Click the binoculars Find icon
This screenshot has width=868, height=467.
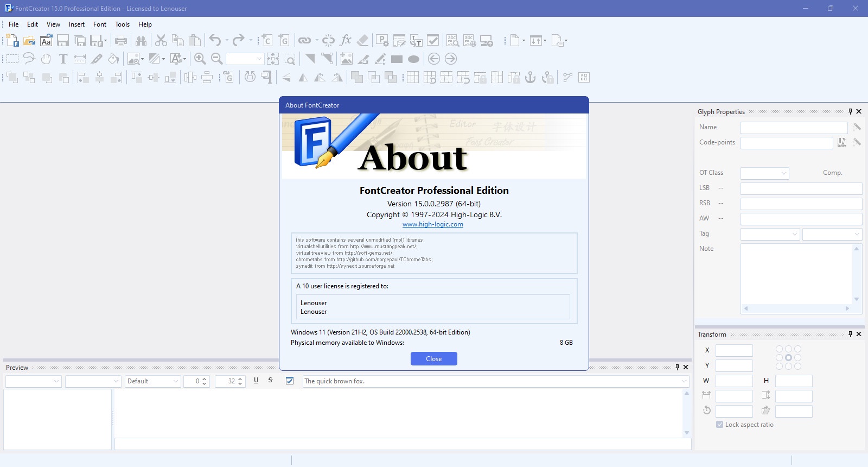point(141,40)
